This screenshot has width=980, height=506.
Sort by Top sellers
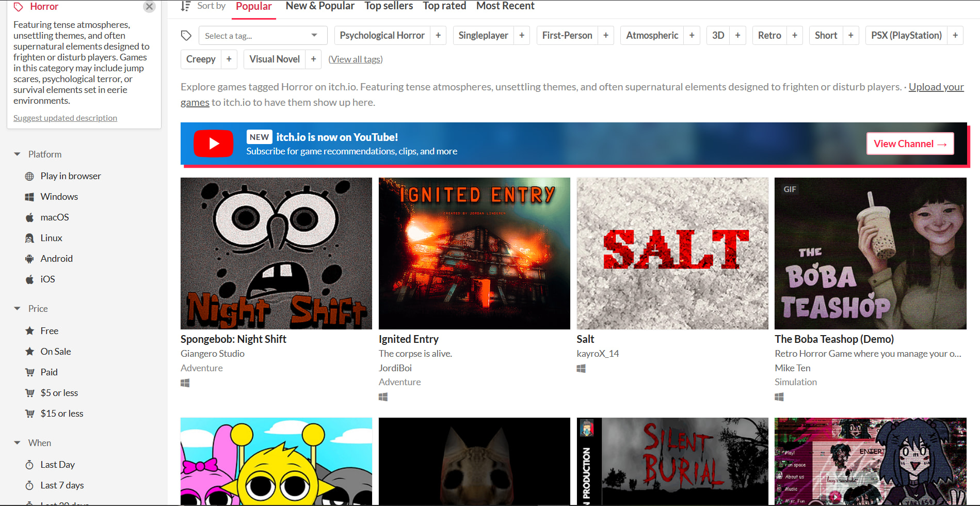[389, 6]
